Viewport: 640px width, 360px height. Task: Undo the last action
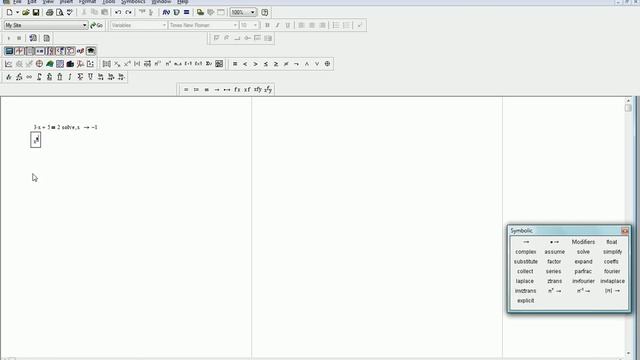[x=118, y=12]
